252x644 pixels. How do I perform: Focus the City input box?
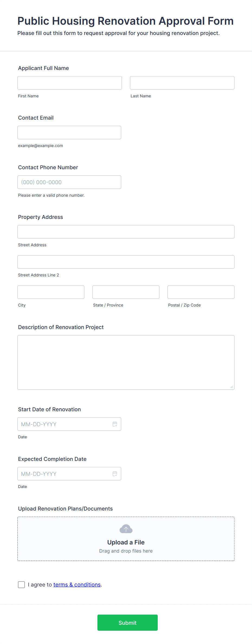tap(51, 292)
